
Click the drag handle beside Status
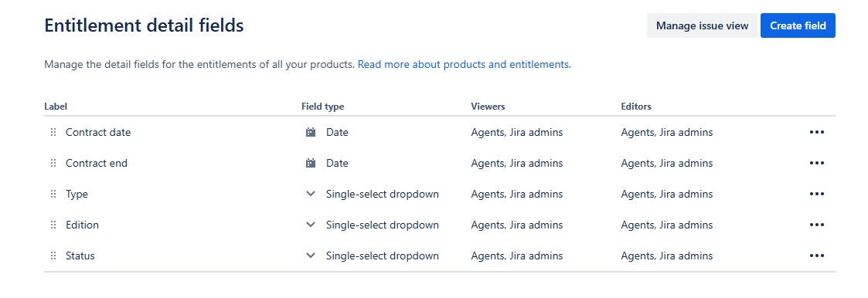pyautogui.click(x=53, y=256)
